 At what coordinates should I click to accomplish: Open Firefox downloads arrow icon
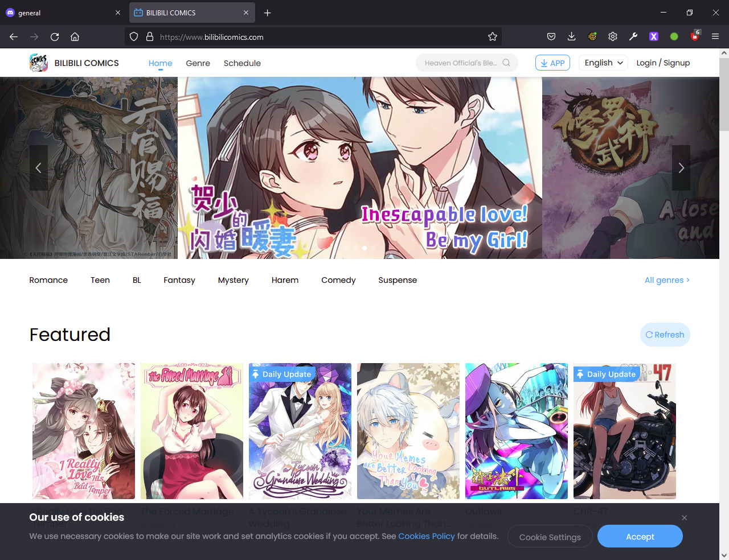click(x=571, y=36)
